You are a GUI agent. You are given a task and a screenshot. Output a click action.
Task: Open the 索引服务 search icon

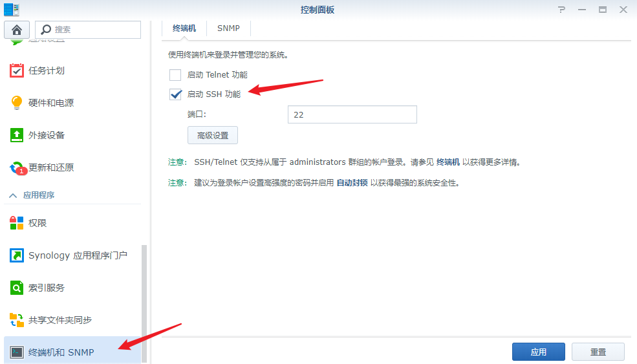pyautogui.click(x=17, y=288)
